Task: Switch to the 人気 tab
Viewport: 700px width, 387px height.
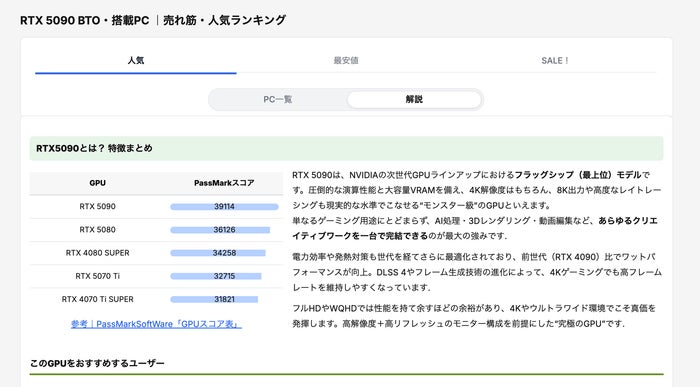Action: (136, 60)
